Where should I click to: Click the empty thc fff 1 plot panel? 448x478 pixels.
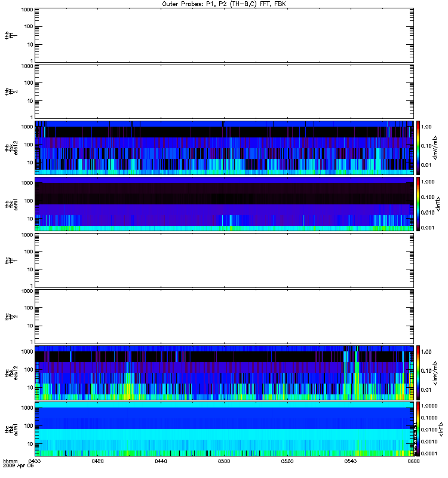[x=224, y=261]
